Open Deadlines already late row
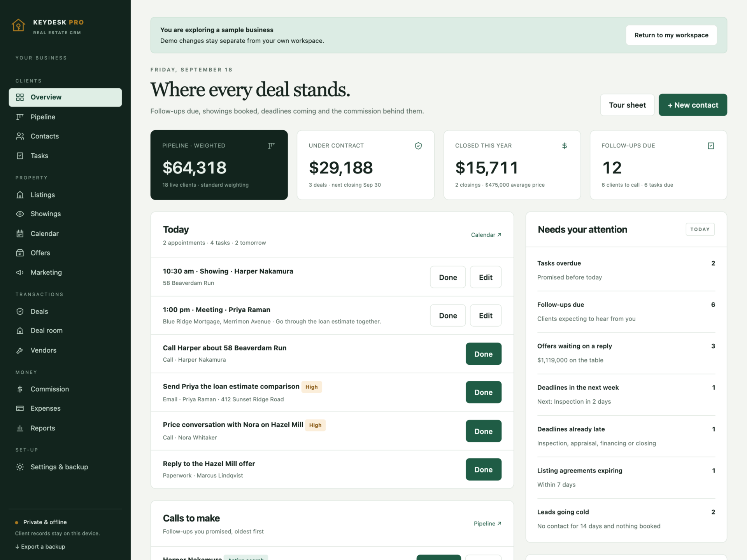This screenshot has height=560, width=747. (626, 436)
